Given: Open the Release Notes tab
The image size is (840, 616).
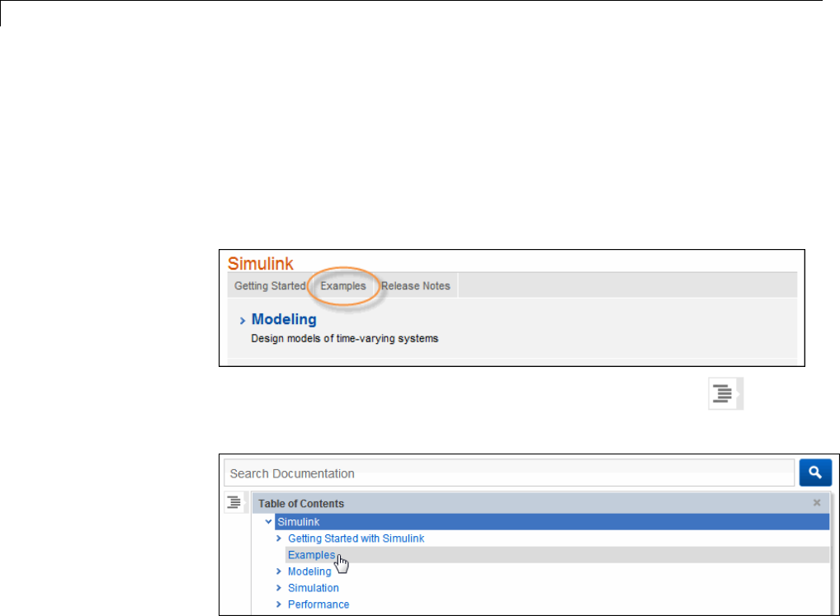Looking at the screenshot, I should [416, 286].
